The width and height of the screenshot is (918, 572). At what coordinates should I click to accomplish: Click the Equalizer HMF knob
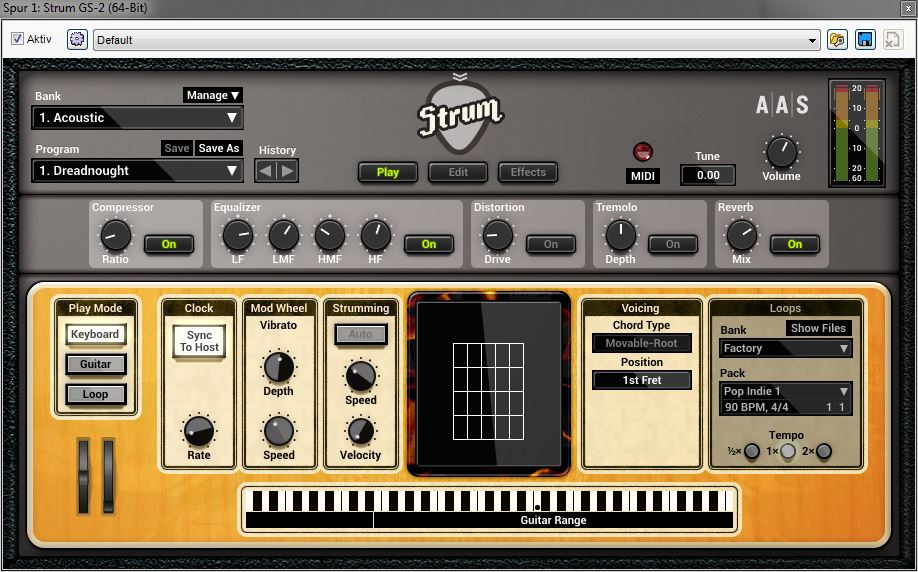pyautogui.click(x=330, y=235)
